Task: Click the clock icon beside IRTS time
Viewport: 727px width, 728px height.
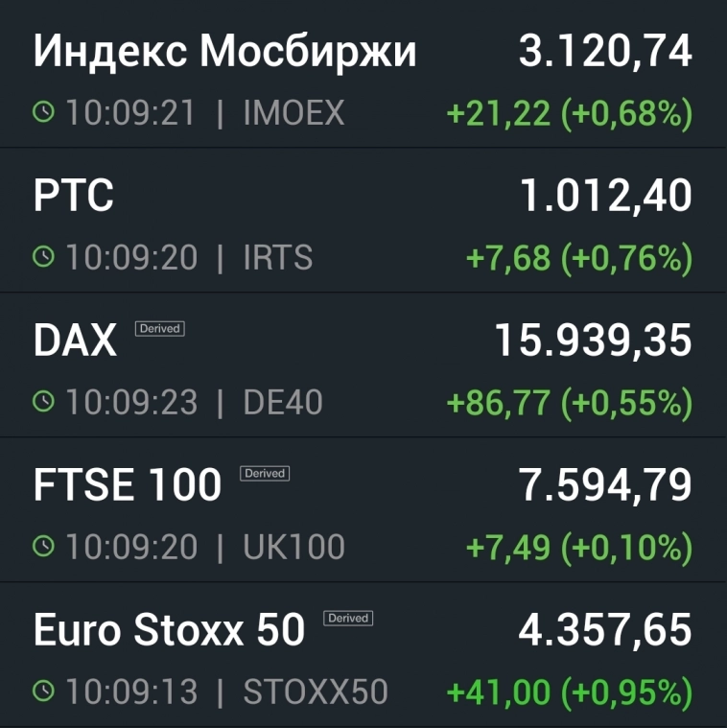Action: 43,257
